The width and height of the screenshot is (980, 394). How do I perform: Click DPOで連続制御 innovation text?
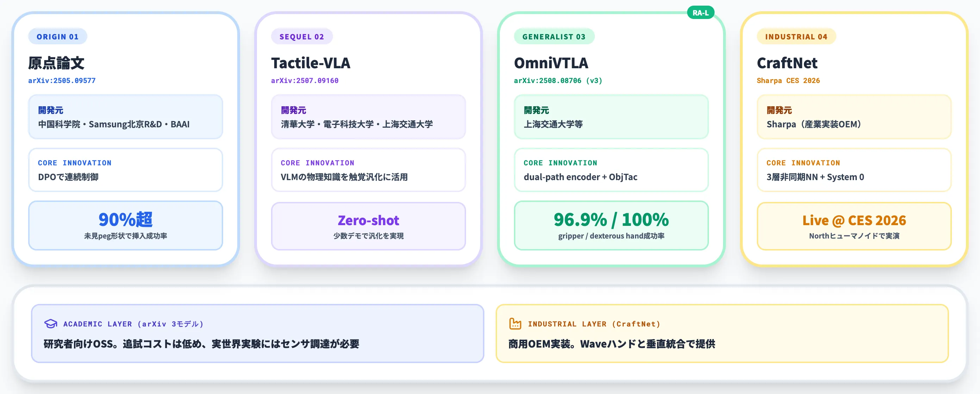(68, 177)
